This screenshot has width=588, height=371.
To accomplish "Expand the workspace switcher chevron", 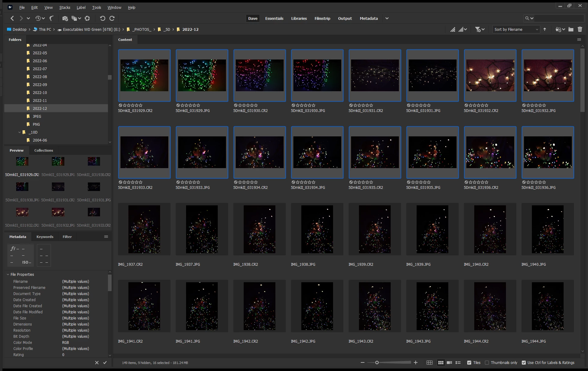I will (387, 18).
